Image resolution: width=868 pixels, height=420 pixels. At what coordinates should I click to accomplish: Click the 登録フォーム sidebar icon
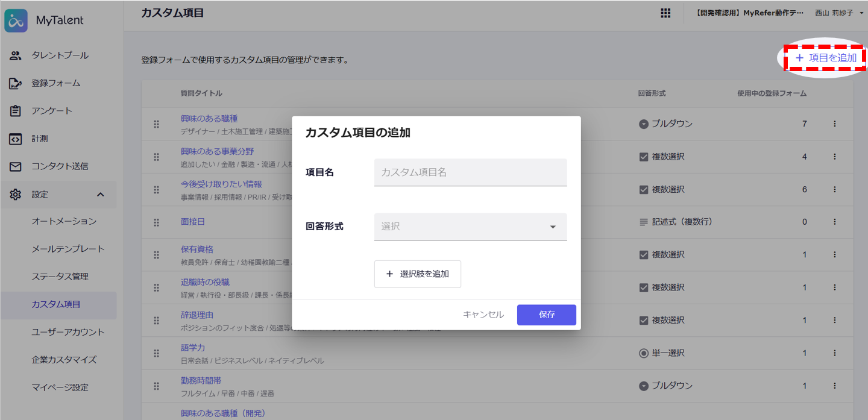click(16, 83)
